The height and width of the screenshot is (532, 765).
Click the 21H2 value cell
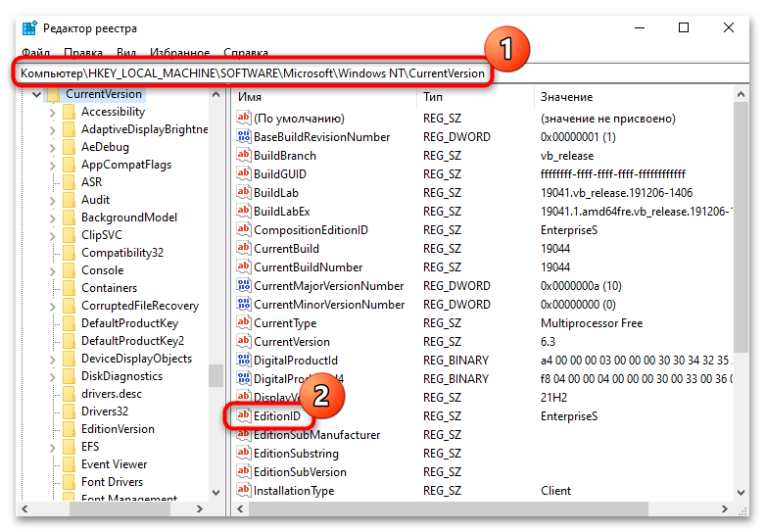pos(553,398)
